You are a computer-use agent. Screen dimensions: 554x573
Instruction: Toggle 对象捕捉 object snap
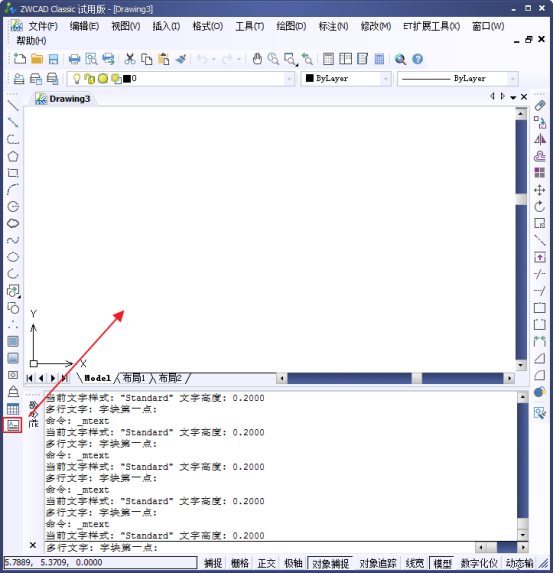click(x=330, y=563)
